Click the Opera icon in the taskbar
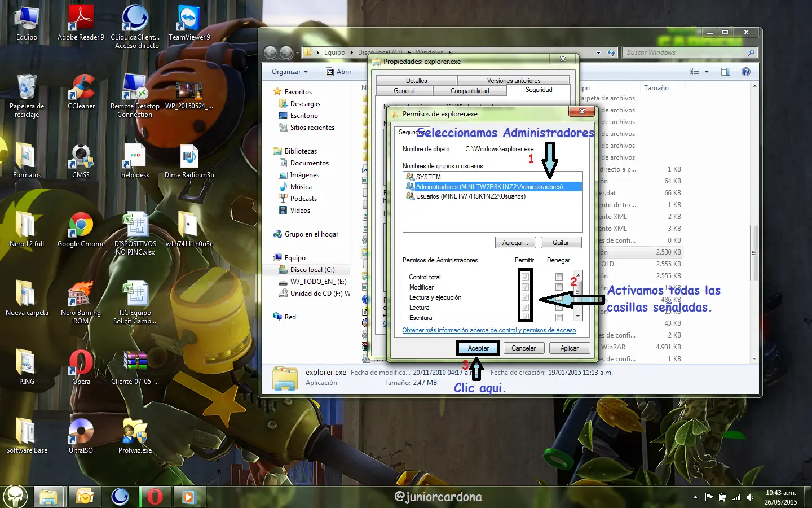This screenshot has height=508, width=812. point(155,497)
